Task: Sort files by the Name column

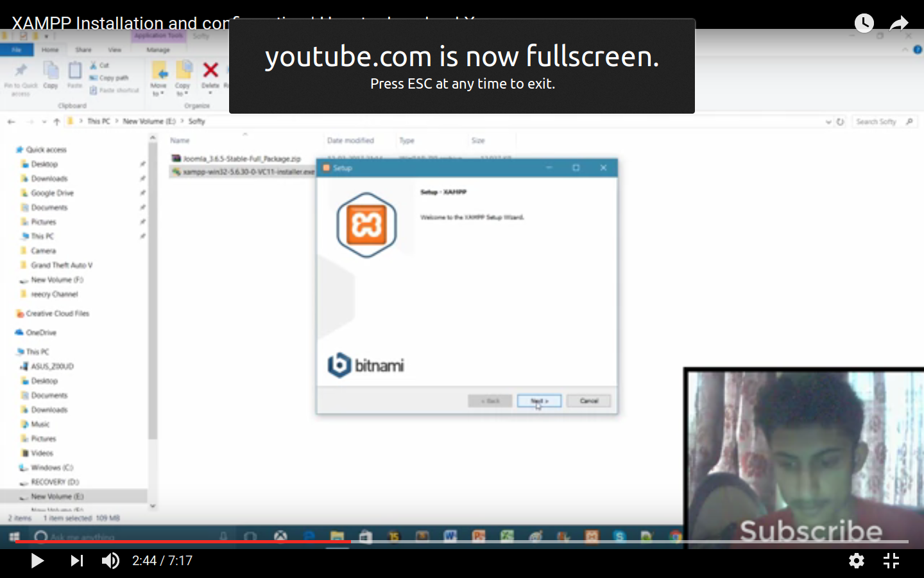Action: click(x=180, y=141)
